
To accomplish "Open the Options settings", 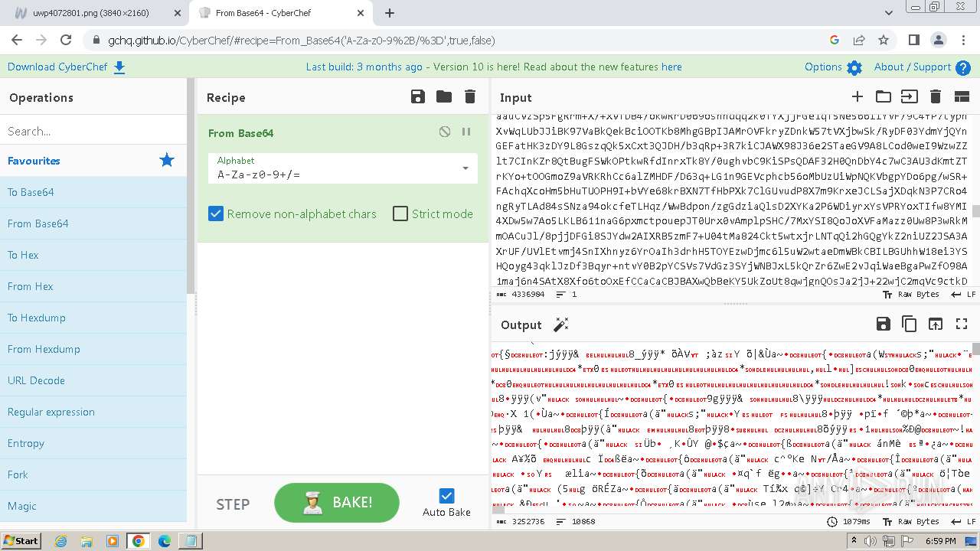I will pyautogui.click(x=833, y=67).
